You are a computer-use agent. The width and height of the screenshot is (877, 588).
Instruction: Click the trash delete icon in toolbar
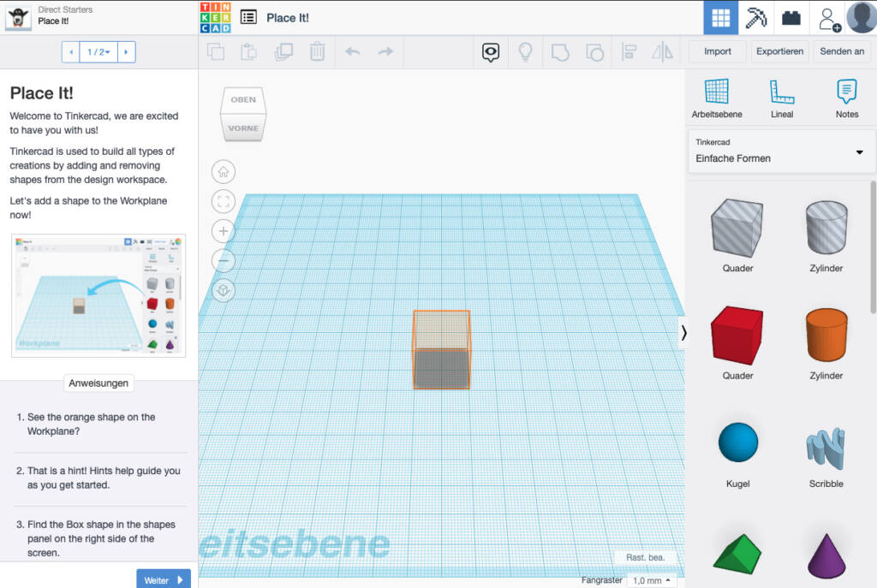317,51
